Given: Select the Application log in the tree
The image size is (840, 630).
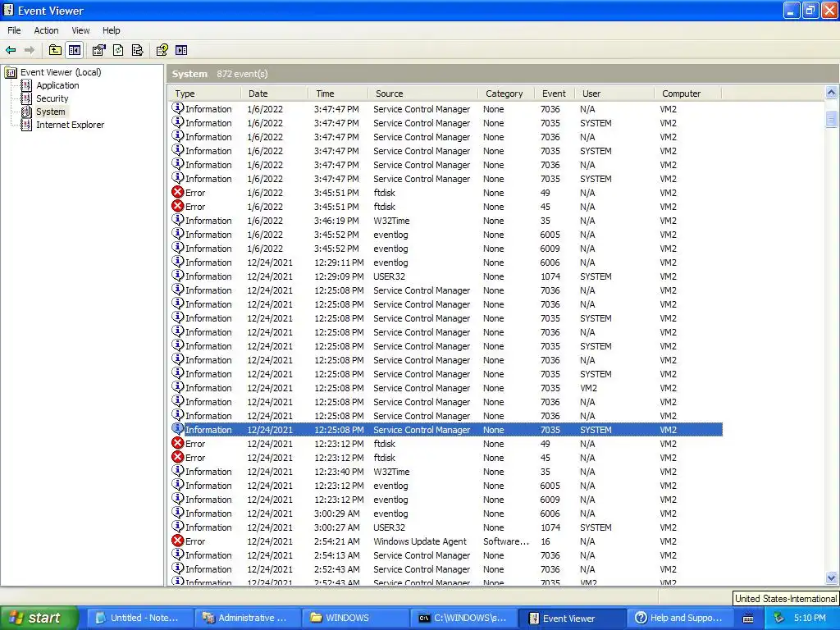Looking at the screenshot, I should (57, 85).
